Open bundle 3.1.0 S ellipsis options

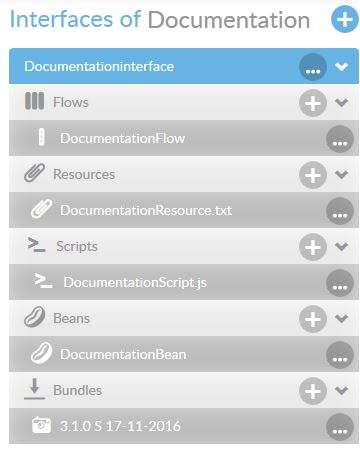pos(340,427)
